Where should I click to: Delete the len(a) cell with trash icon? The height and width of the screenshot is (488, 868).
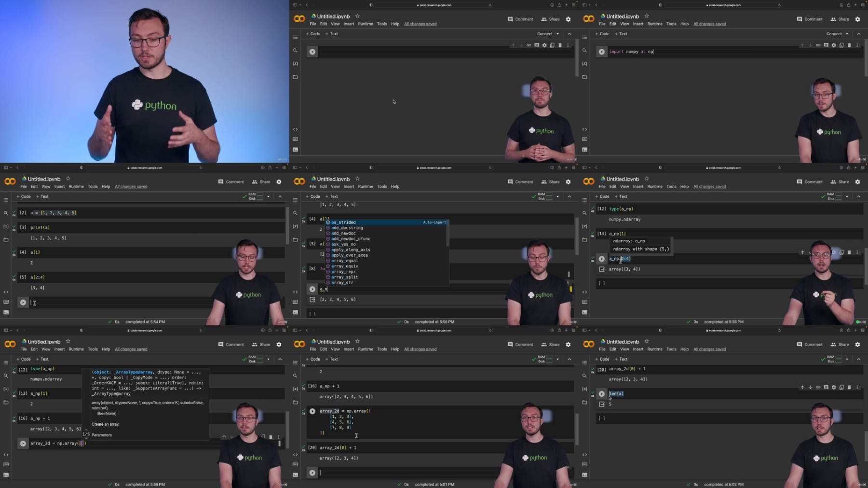(x=849, y=387)
